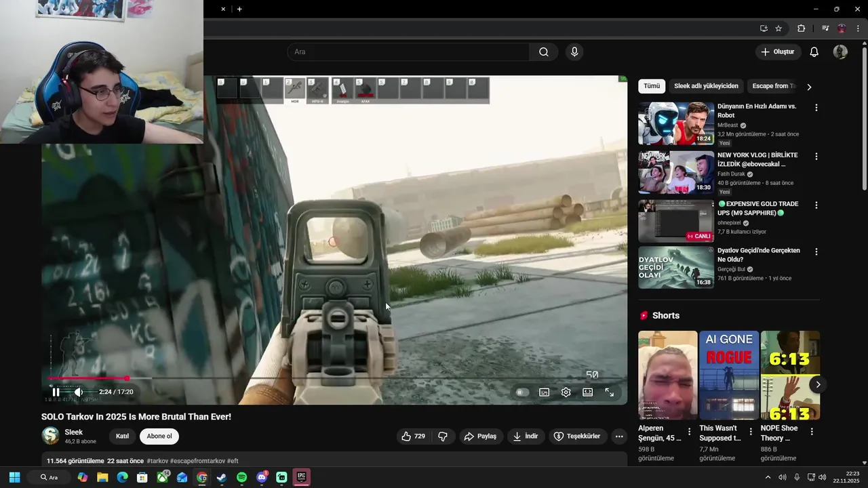Open options for NOPE Shoe Theory short
The width and height of the screenshot is (868, 488).
coord(812,432)
